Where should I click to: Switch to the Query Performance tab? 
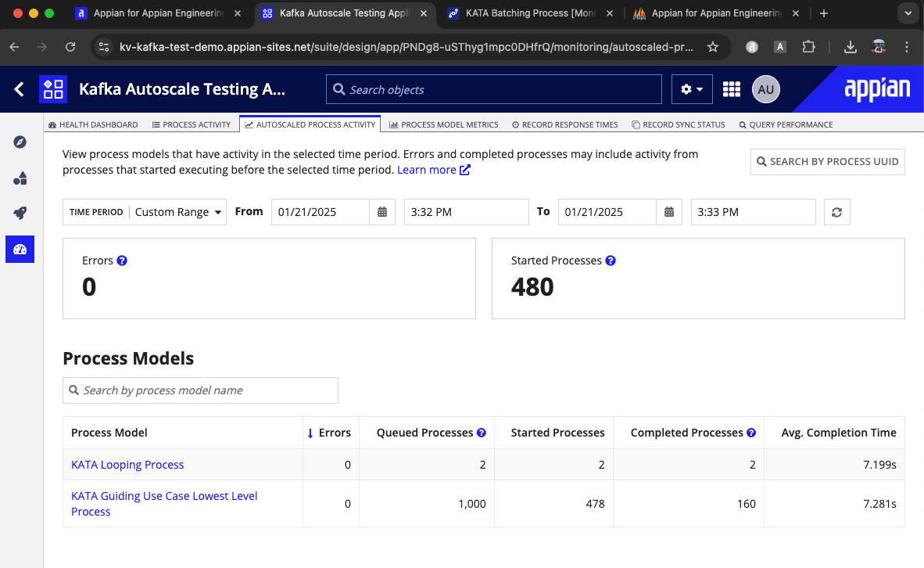coord(786,124)
